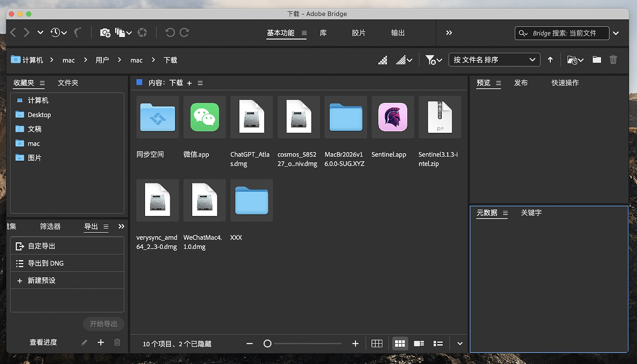Switch to list view mode
Image resolution: width=637 pixels, height=364 pixels.
[x=438, y=344]
